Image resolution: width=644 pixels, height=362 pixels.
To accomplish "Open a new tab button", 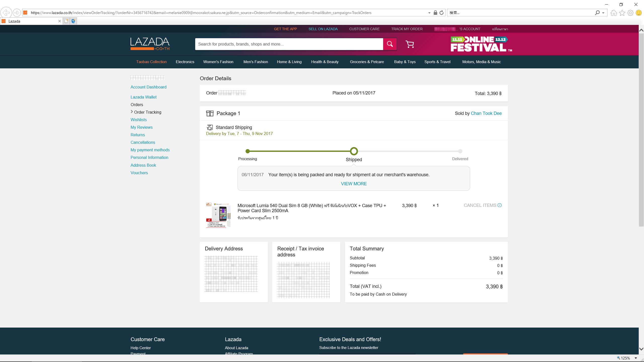I will click(66, 21).
